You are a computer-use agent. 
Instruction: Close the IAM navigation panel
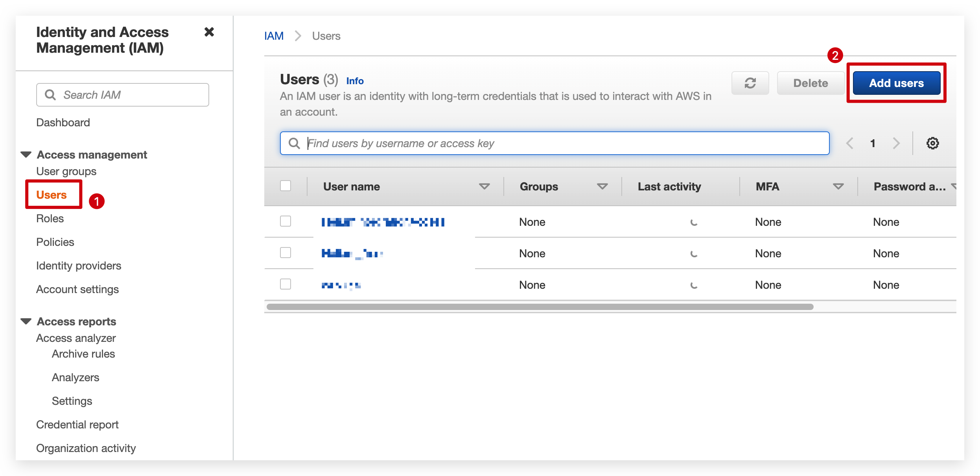(x=209, y=32)
